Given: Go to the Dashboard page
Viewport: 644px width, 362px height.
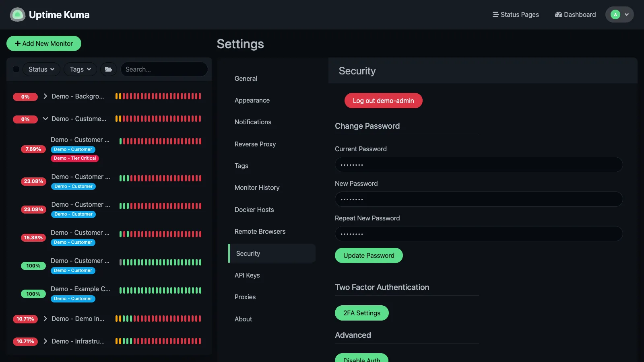Looking at the screenshot, I should tap(575, 14).
